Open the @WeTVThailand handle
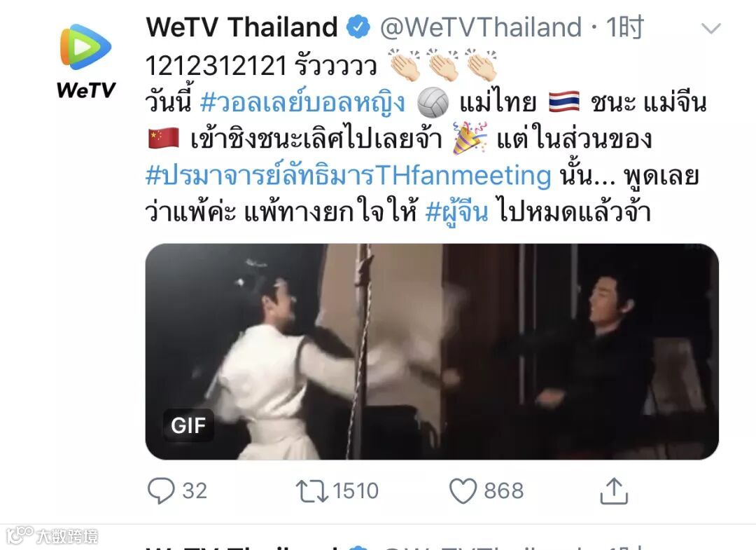The width and height of the screenshot is (756, 550). coord(481,27)
